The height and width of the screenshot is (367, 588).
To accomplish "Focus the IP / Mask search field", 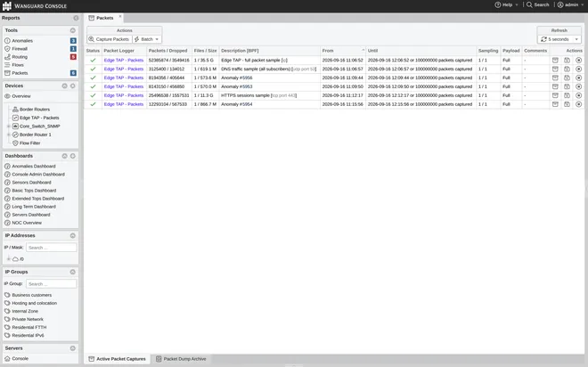I will pyautogui.click(x=52, y=248).
